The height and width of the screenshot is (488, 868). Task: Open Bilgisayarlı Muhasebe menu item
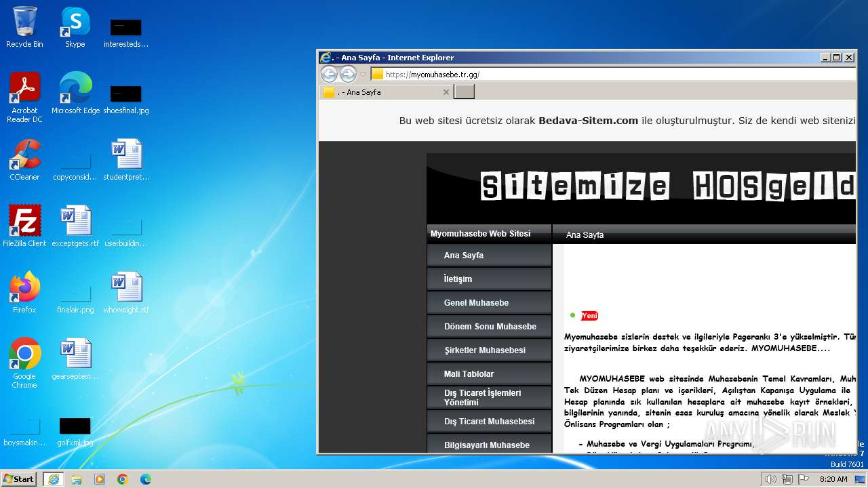coord(489,445)
